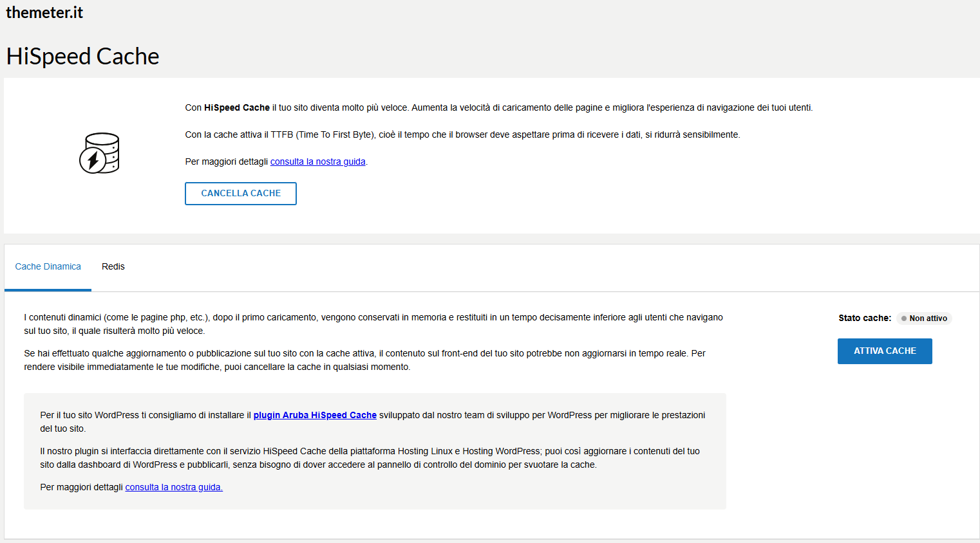The height and width of the screenshot is (543, 980).
Task: Open the top 'consulta la nostra guida' link
Action: pyautogui.click(x=318, y=161)
